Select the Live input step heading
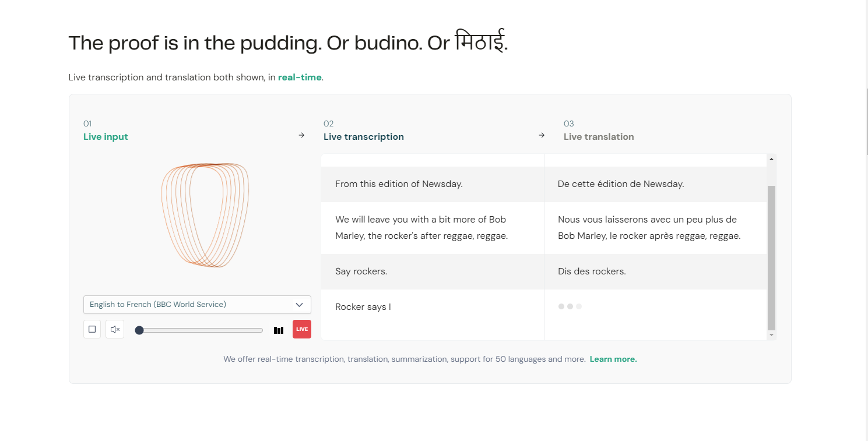The image size is (868, 441). click(106, 137)
